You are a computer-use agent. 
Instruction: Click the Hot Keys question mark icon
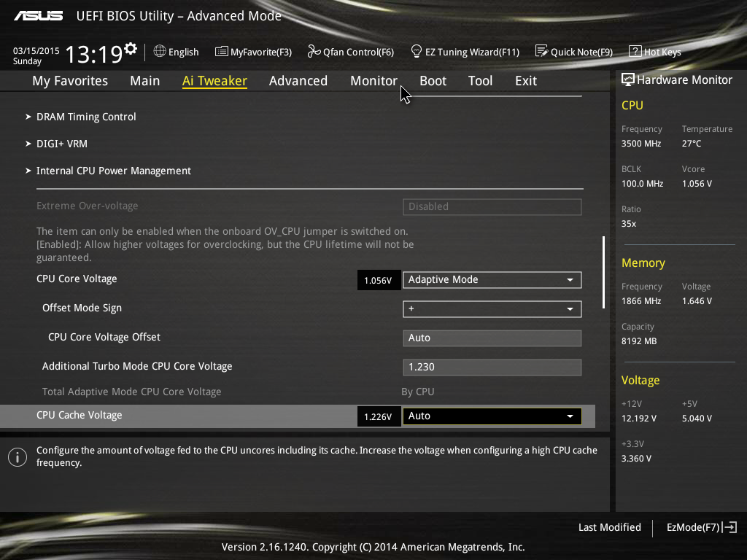(x=635, y=51)
